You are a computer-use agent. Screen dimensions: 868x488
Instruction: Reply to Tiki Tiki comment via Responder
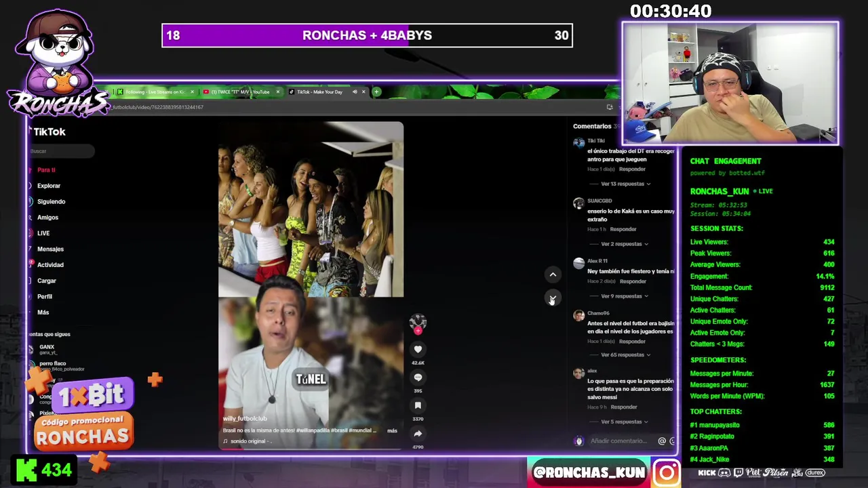[632, 169]
